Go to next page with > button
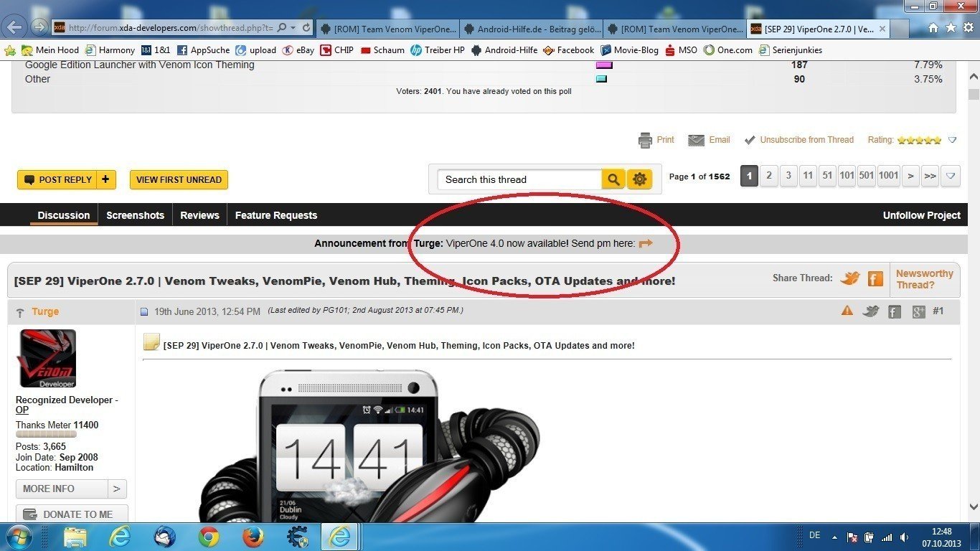 point(910,176)
